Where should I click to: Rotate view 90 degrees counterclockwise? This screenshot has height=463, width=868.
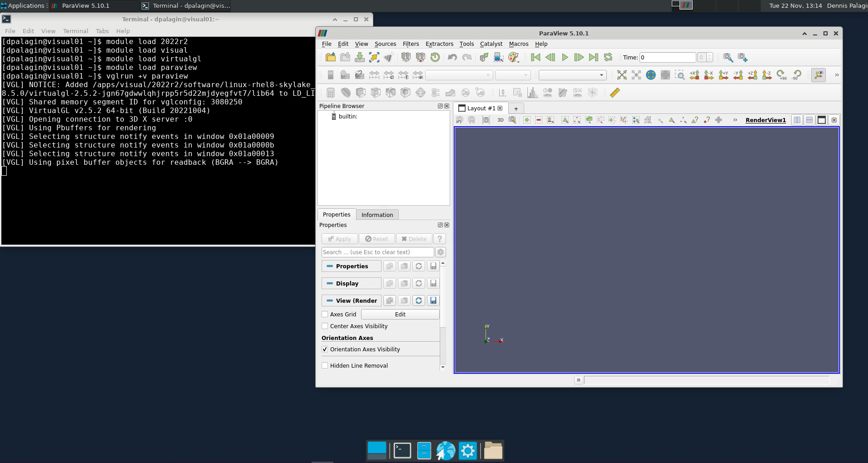pyautogui.click(x=796, y=75)
